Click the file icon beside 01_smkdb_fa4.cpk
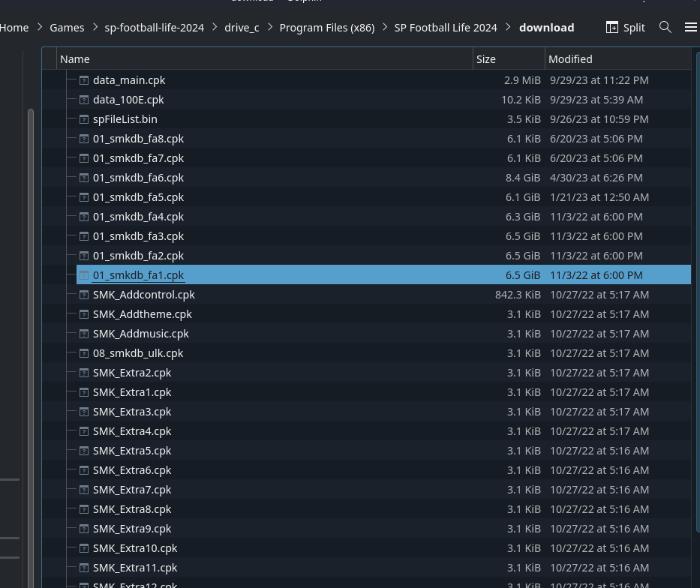This screenshot has width=700, height=588. click(83, 217)
